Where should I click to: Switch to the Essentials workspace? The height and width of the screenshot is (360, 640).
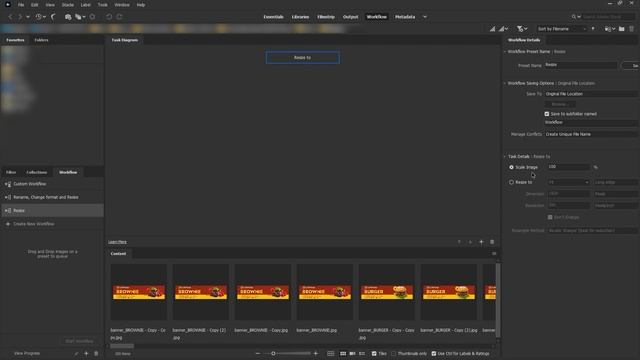(273, 17)
